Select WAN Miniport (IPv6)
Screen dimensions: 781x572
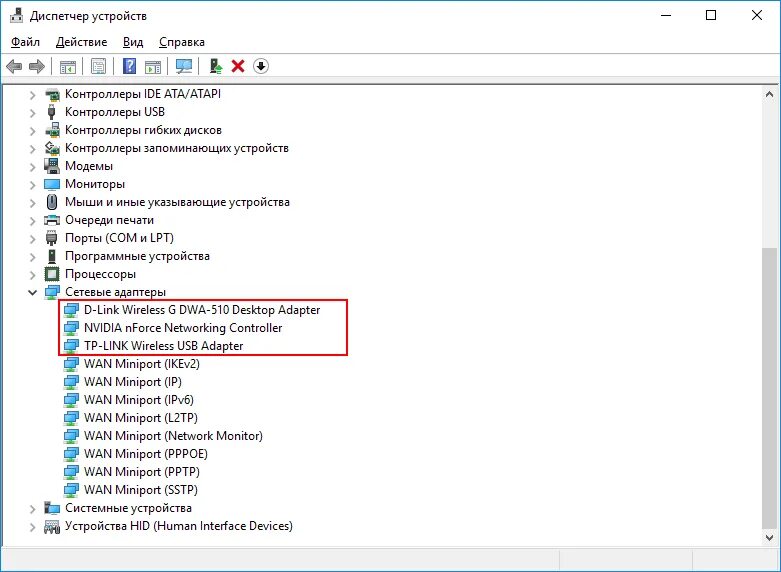click(x=138, y=400)
